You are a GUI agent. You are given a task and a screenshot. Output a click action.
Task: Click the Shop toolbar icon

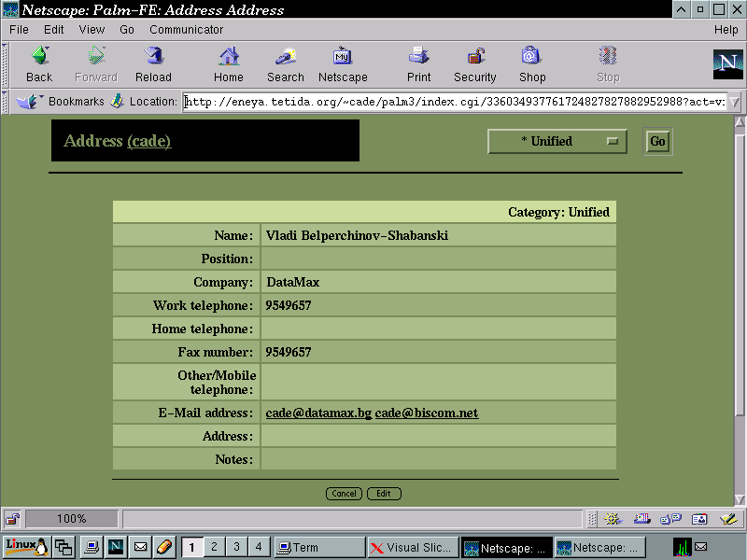(x=531, y=64)
